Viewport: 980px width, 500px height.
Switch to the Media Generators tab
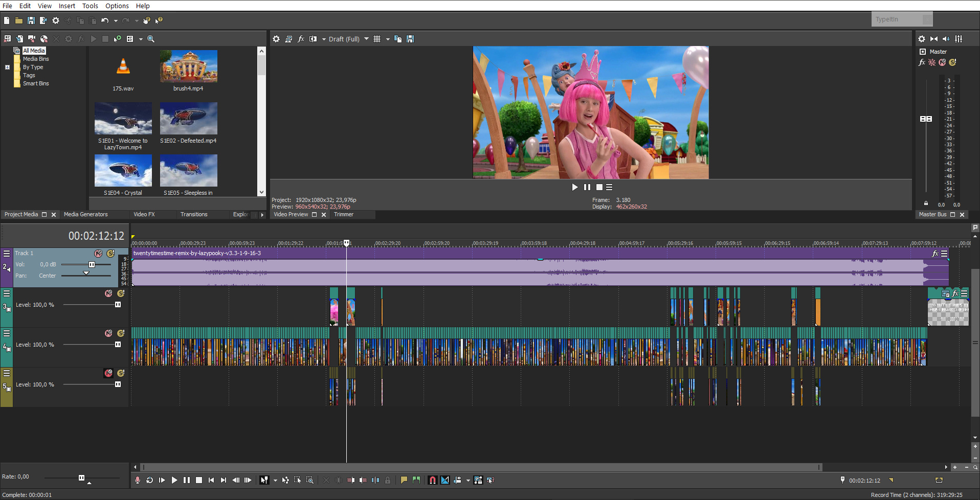pyautogui.click(x=85, y=214)
